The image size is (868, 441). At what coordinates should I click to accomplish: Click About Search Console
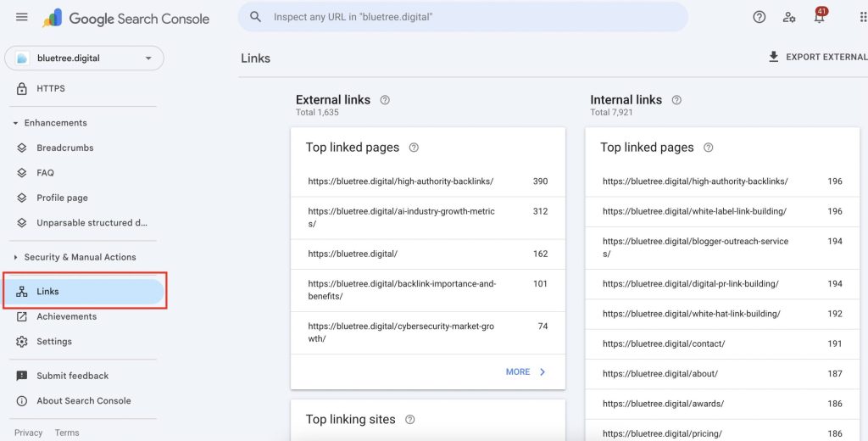coord(84,400)
